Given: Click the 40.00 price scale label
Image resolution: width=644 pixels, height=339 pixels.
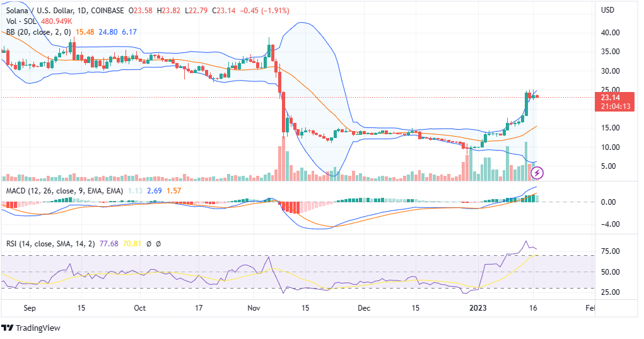Looking at the screenshot, I should coord(610,33).
